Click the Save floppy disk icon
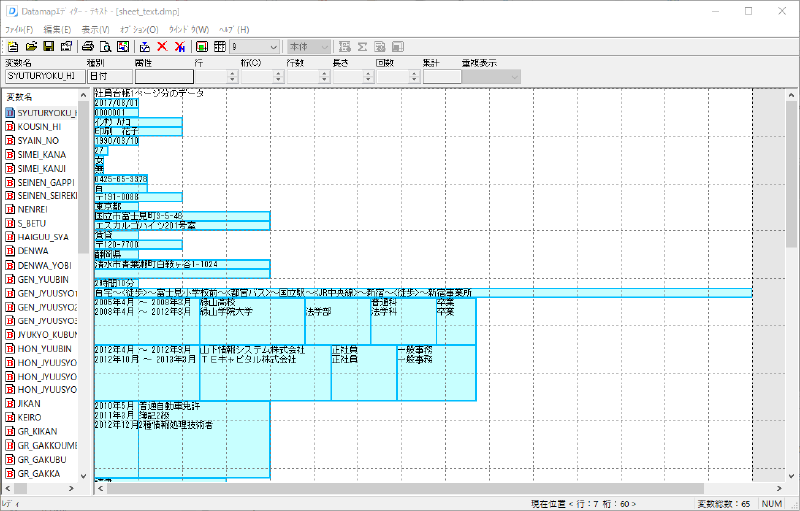 pos(47,47)
